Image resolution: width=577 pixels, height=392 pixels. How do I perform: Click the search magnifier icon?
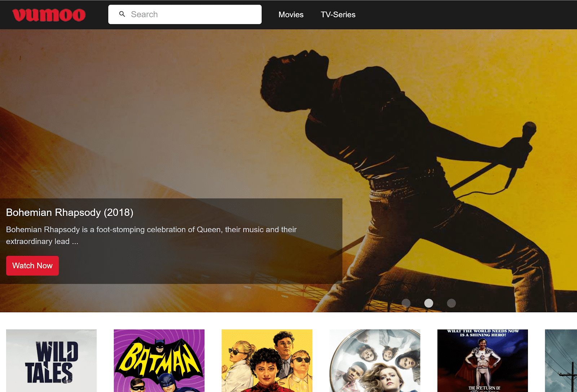click(122, 14)
